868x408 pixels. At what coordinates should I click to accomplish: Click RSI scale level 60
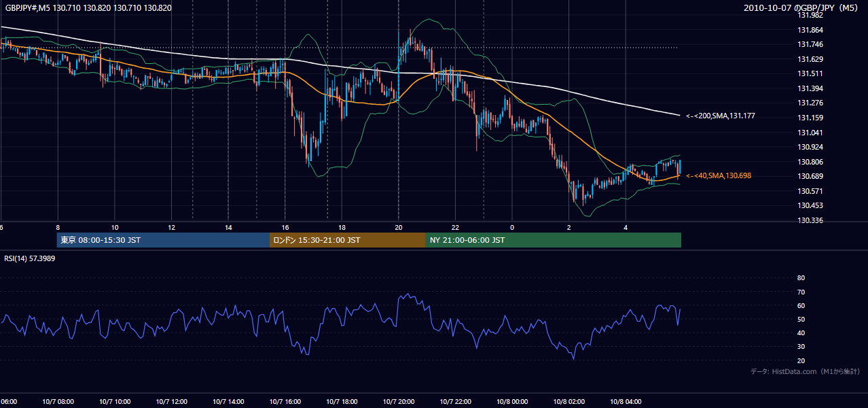coord(801,305)
